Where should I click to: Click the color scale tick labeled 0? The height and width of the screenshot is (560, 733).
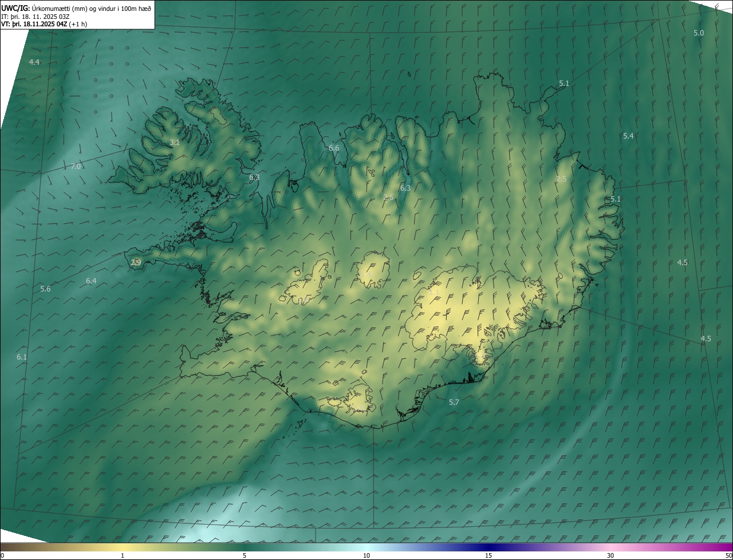(2, 555)
